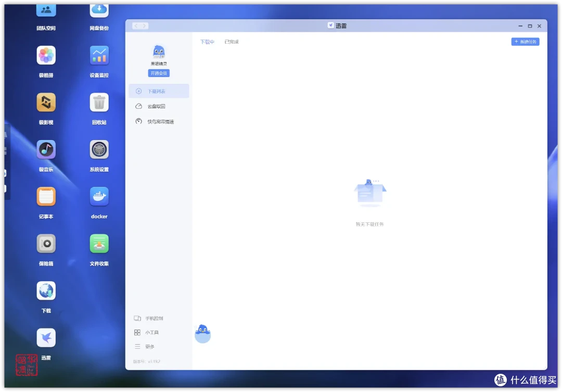This screenshot has width=562, height=392.
Task: Open 云盘取回 in the sidebar
Action: coord(159,106)
